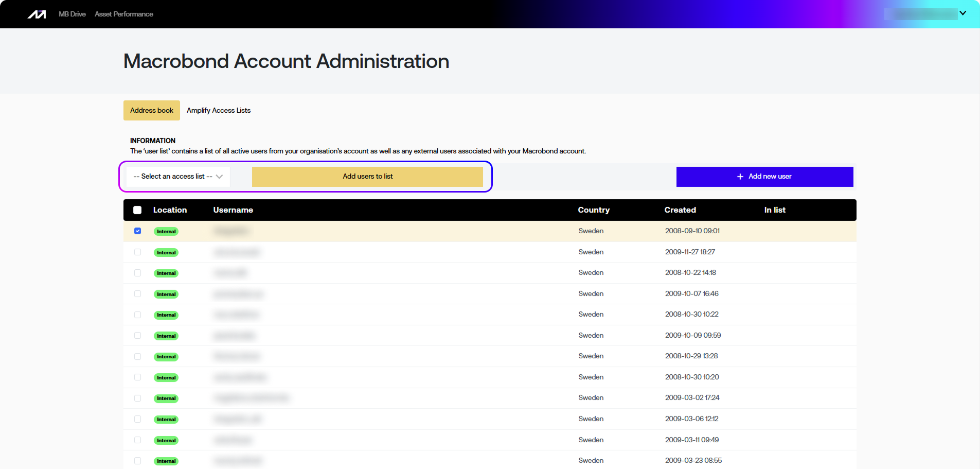
Task: Sort by the Created column header
Action: [x=680, y=210]
